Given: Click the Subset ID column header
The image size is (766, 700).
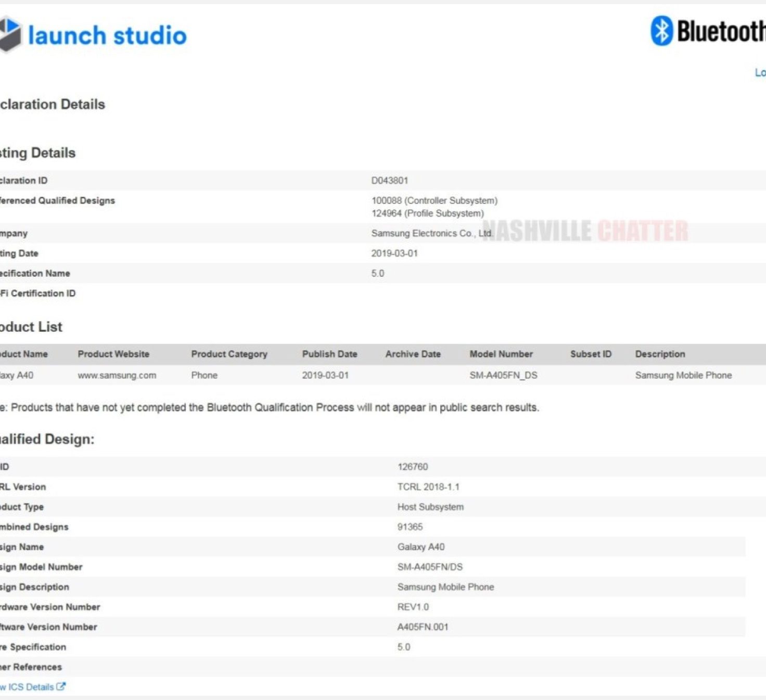Looking at the screenshot, I should [591, 354].
